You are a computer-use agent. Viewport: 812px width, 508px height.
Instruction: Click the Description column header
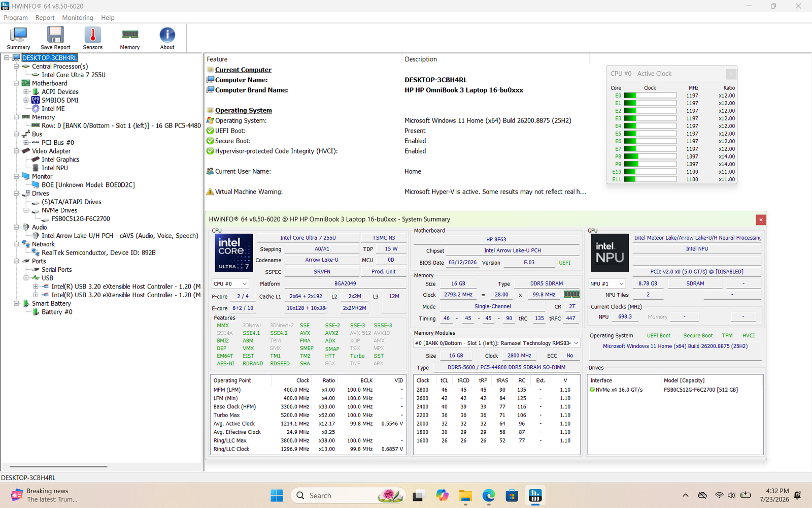click(x=421, y=59)
